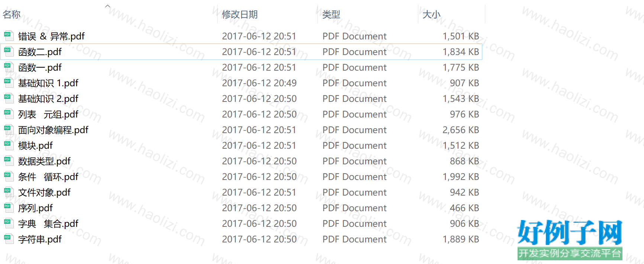Click PDF icon of 面向对象编程.pdf
The width and height of the screenshot is (644, 264).
pyautogui.click(x=9, y=130)
